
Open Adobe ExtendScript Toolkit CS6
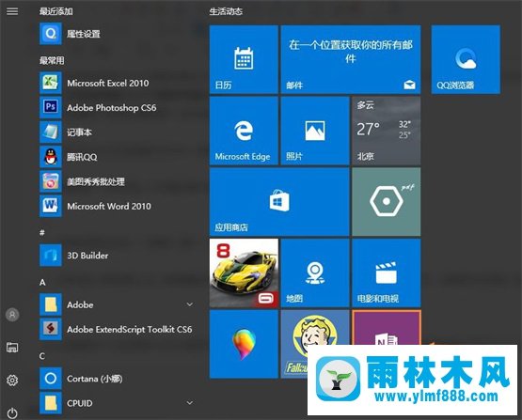tap(117, 329)
